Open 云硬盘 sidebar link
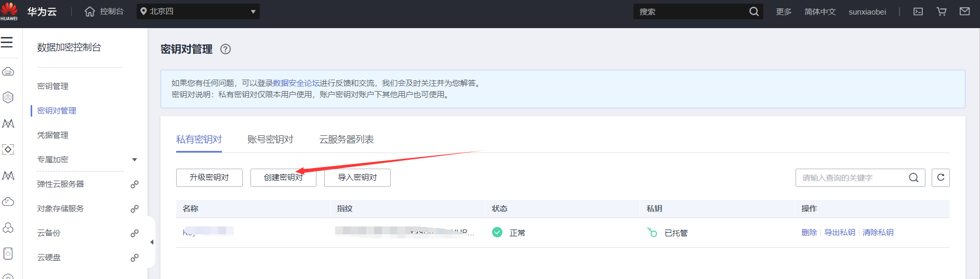The width and height of the screenshot is (980, 279). pyautogui.click(x=49, y=258)
